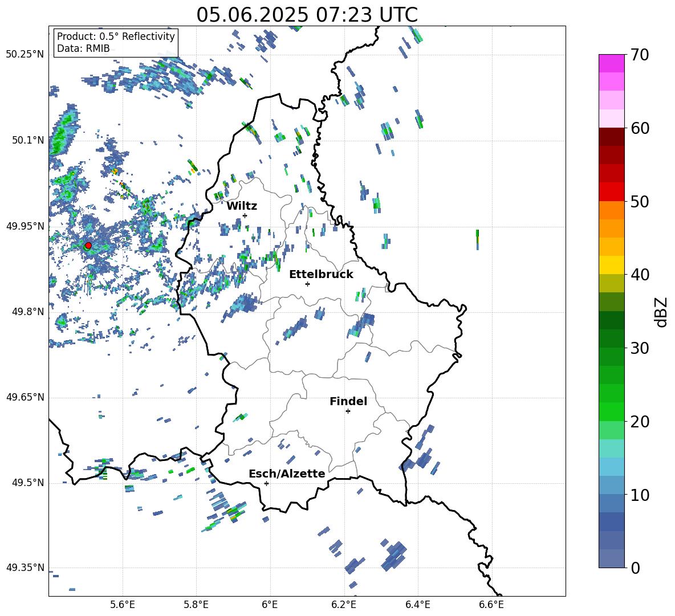The width and height of the screenshot is (675, 616).
Task: Click the 6°E longitude label
Action: pos(270,605)
